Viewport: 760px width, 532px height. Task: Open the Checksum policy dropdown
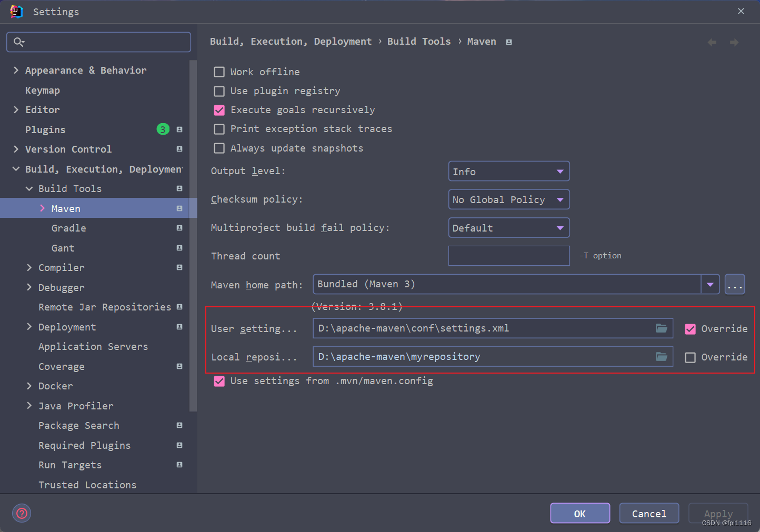click(509, 199)
